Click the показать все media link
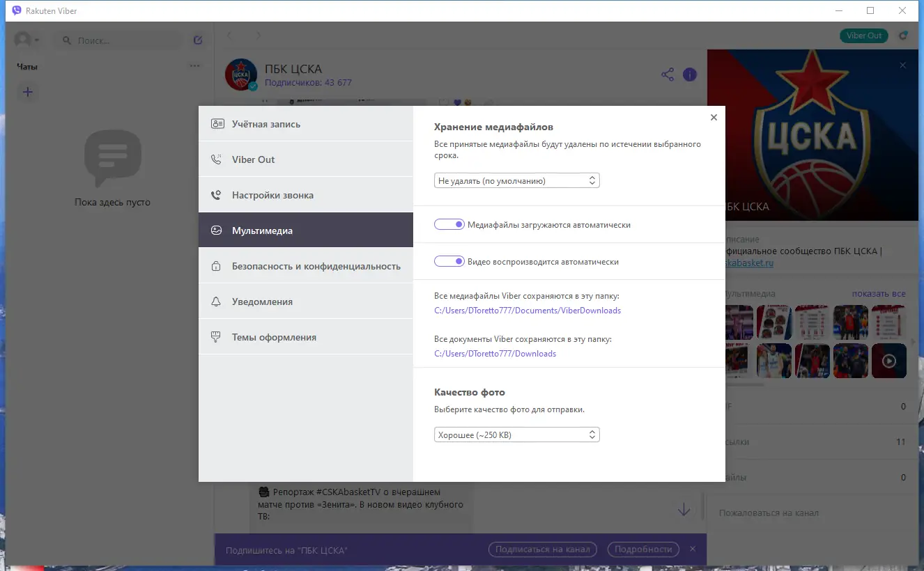Image resolution: width=924 pixels, height=571 pixels. [879, 294]
